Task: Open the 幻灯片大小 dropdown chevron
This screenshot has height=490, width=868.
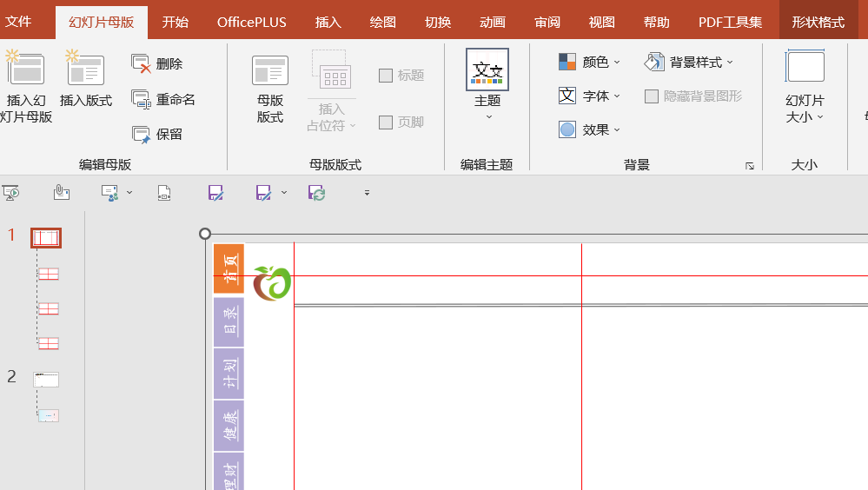Action: click(820, 116)
